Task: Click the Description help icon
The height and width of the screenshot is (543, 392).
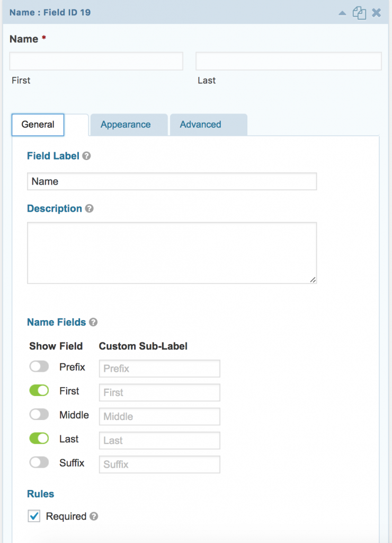Action: (89, 208)
